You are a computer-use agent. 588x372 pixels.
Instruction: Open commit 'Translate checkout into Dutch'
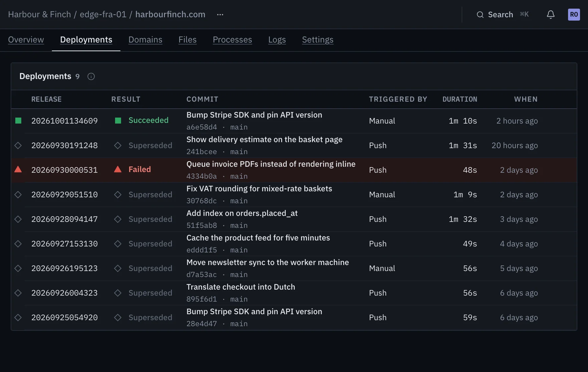click(241, 287)
